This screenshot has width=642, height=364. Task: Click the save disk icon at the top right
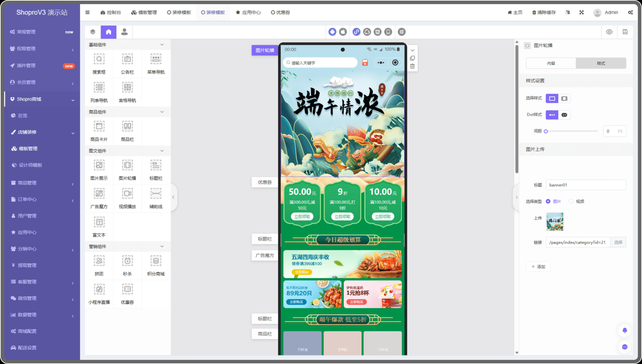625,32
